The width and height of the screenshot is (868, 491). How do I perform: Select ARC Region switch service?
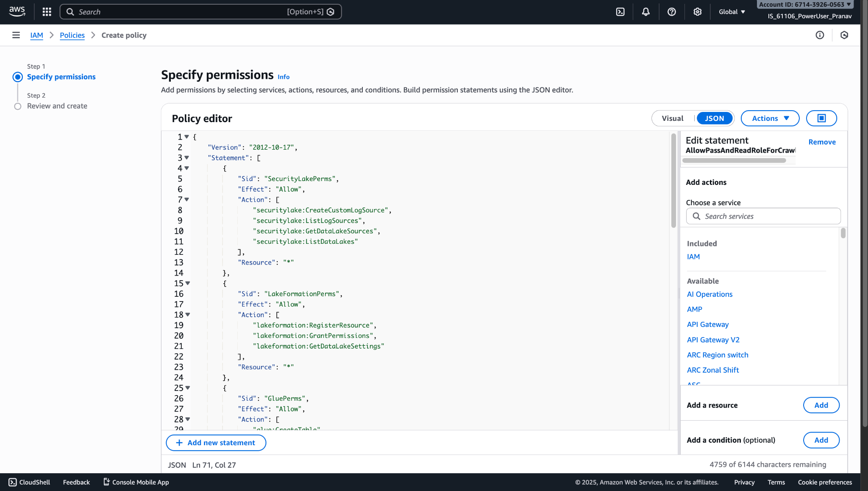pos(718,355)
